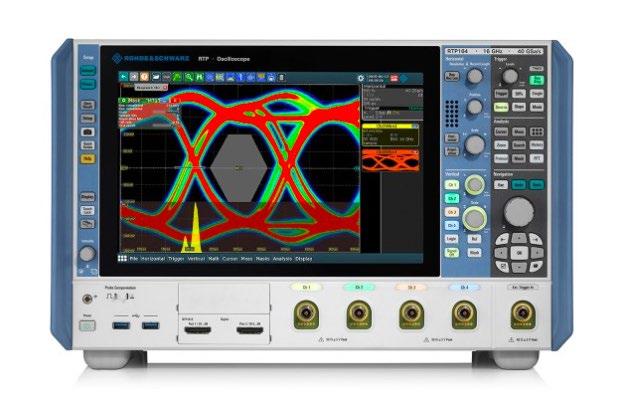Open the Display menu
Screen dimensions: 635x408
(304, 258)
